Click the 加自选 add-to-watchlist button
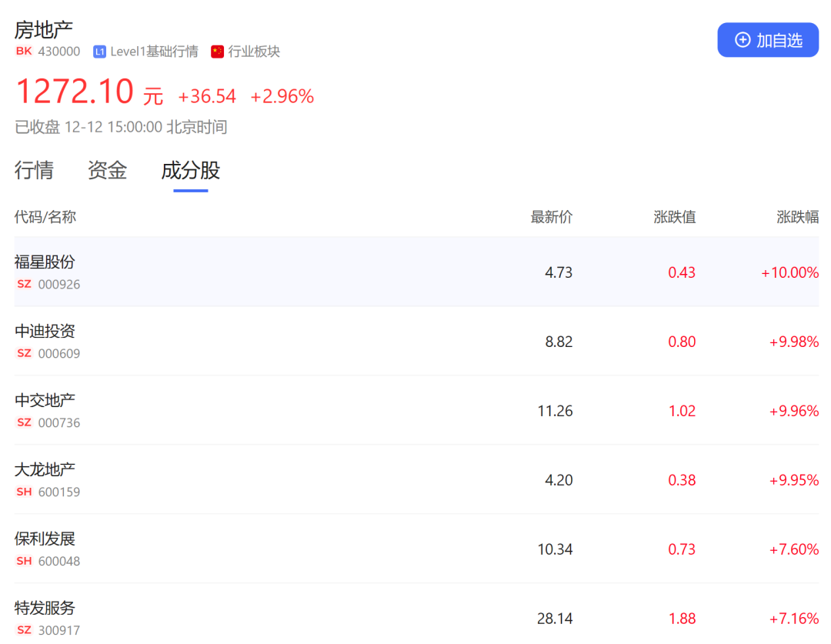 (767, 40)
